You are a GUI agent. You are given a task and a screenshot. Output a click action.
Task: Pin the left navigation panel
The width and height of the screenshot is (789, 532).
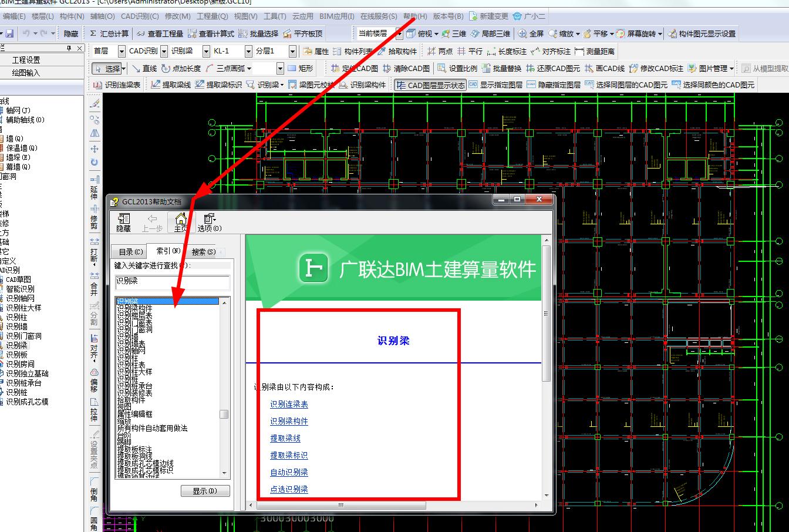[x=69, y=48]
